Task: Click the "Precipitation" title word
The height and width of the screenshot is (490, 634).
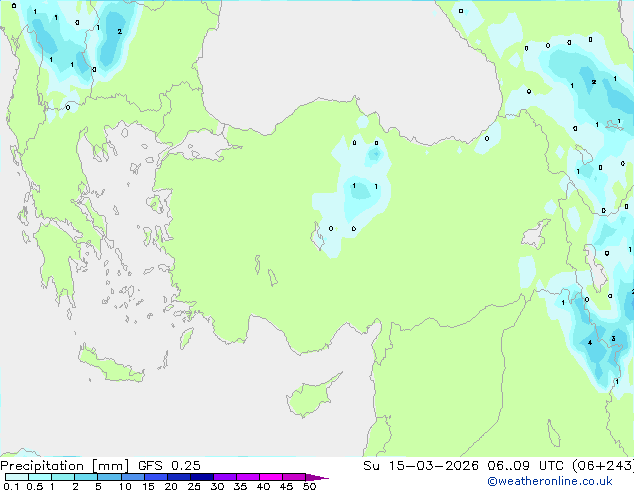Action: coord(42,466)
